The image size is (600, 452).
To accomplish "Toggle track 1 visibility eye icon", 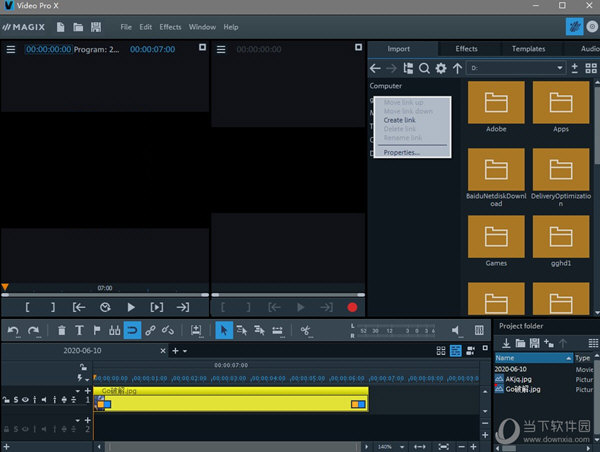I will (25, 400).
